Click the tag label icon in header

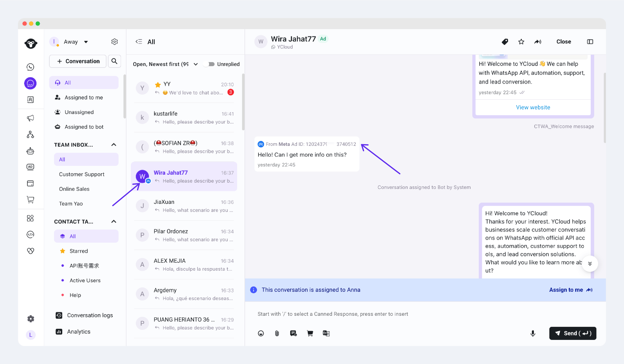tap(505, 42)
